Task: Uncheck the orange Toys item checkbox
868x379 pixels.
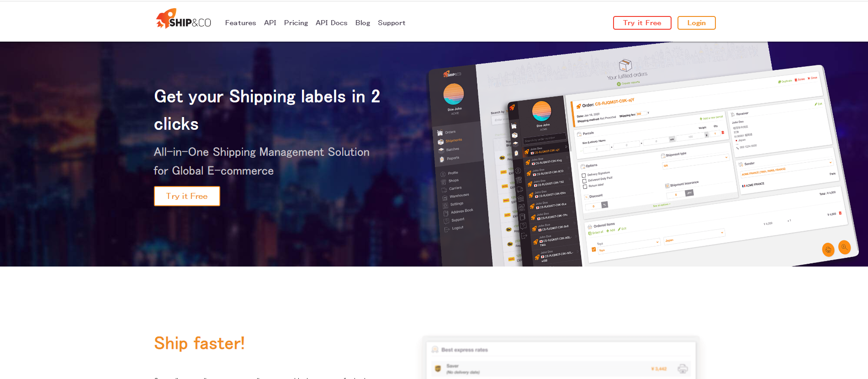Action: (594, 250)
